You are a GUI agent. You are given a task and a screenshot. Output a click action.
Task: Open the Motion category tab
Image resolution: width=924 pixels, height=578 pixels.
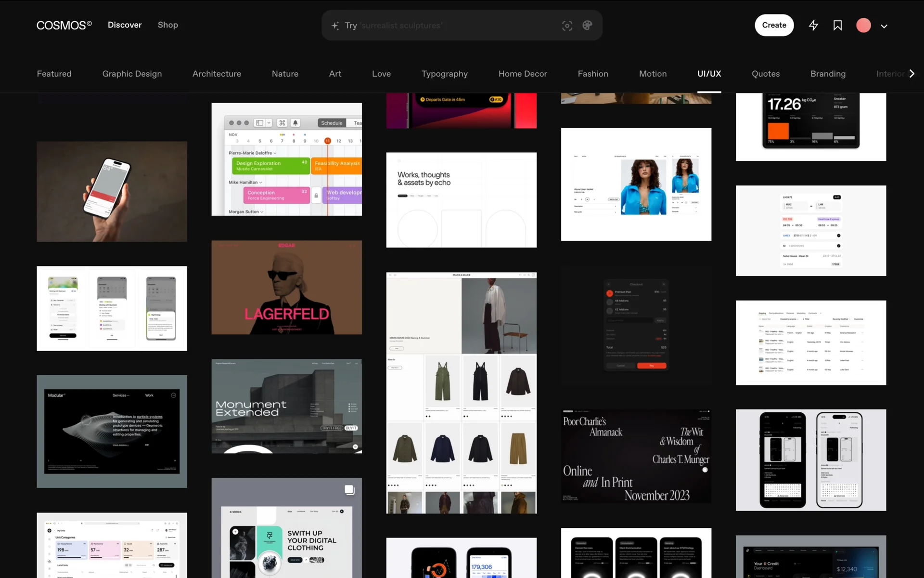(x=653, y=74)
